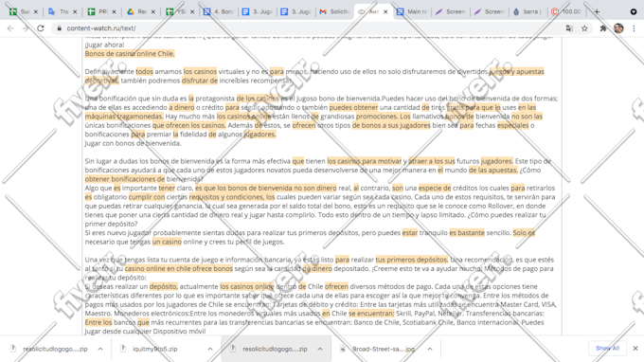The image size is (644, 362).
Task: Click the iquitmy9to5.zip file icon
Action: (123, 349)
